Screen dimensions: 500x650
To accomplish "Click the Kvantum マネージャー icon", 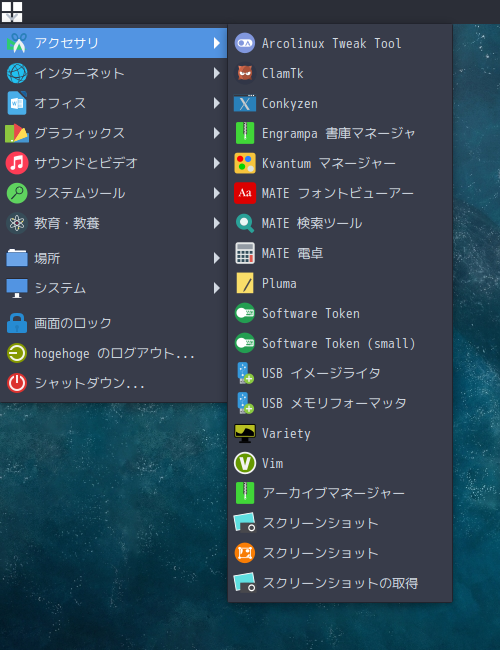I will [245, 163].
